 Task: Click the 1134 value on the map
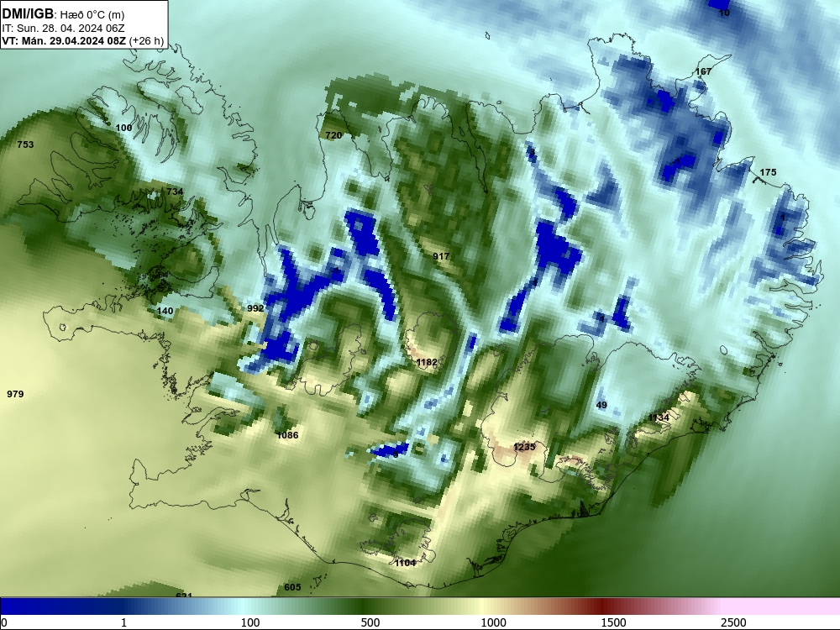(x=659, y=417)
